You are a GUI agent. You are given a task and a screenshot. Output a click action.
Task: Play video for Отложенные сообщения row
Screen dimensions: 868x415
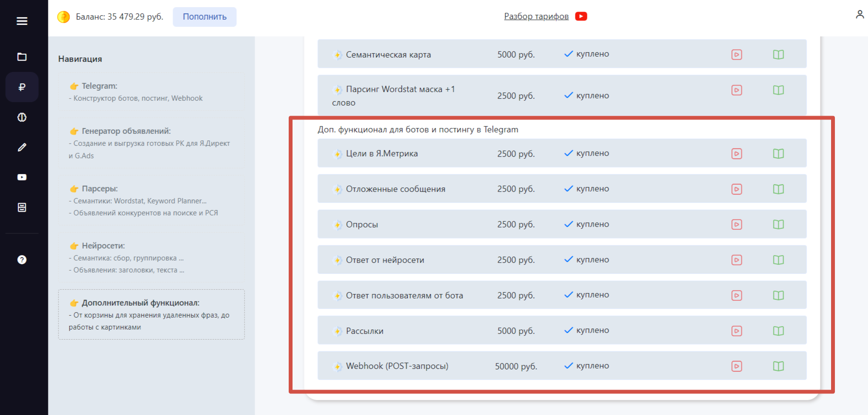pyautogui.click(x=737, y=189)
